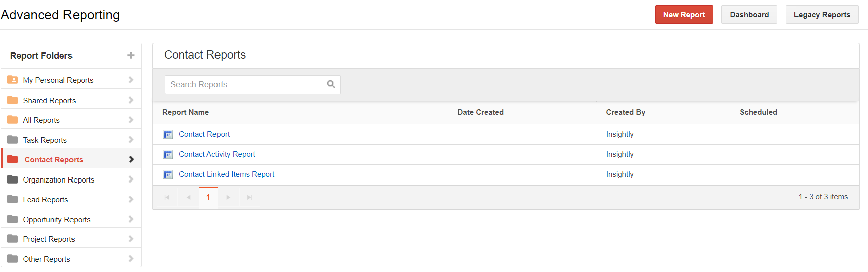Click into the Search Reports field
Image resolution: width=868 pixels, height=272 pixels.
click(x=253, y=84)
